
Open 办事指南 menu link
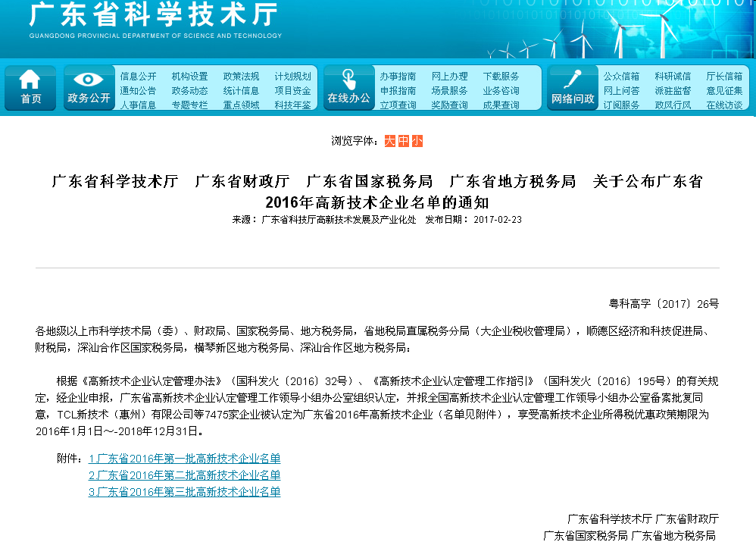point(398,77)
